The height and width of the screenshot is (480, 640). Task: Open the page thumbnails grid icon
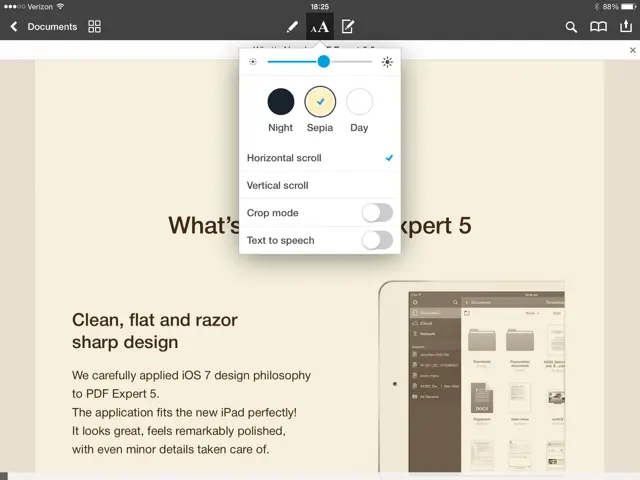coord(95,27)
